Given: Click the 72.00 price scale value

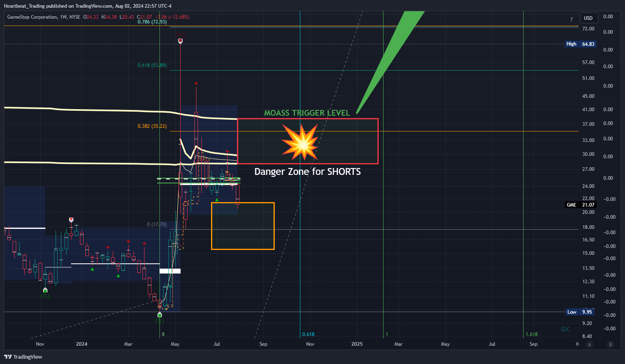Looking at the screenshot, I should tap(588, 29).
